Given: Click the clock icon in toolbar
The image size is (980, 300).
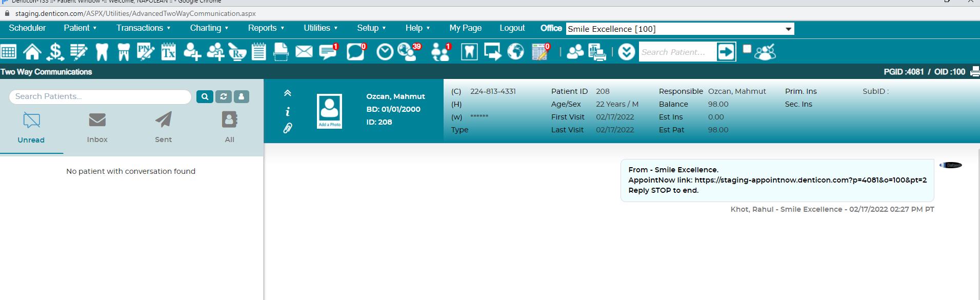Looking at the screenshot, I should 385,52.
